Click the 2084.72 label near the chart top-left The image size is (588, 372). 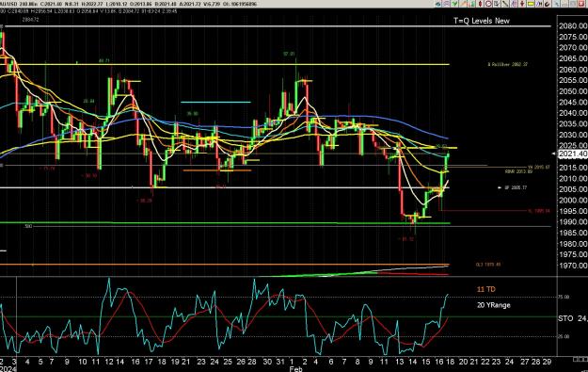(x=30, y=20)
